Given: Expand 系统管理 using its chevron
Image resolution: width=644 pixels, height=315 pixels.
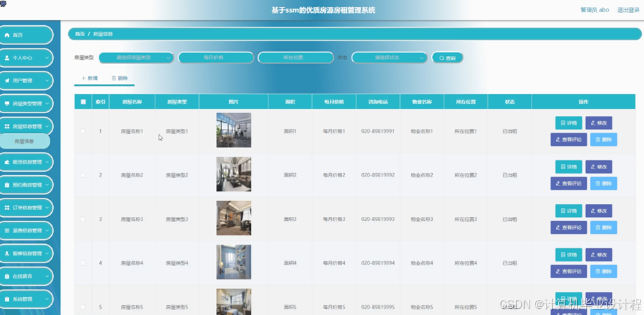Looking at the screenshot, I should [47, 299].
